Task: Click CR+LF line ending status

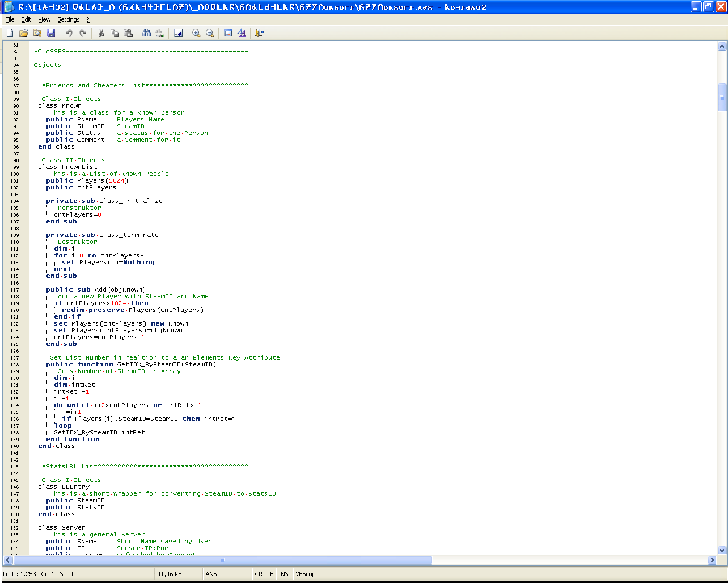Action: coord(264,574)
